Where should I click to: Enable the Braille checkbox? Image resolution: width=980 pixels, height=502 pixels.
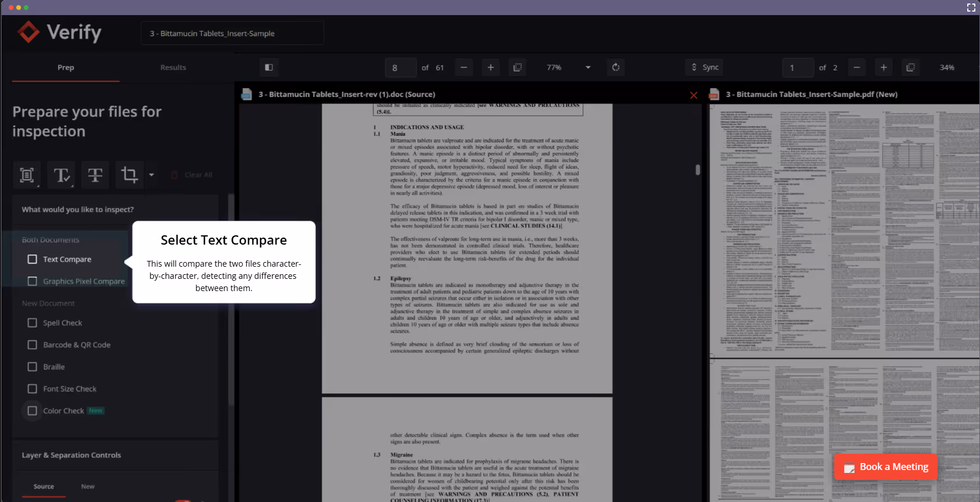(33, 367)
